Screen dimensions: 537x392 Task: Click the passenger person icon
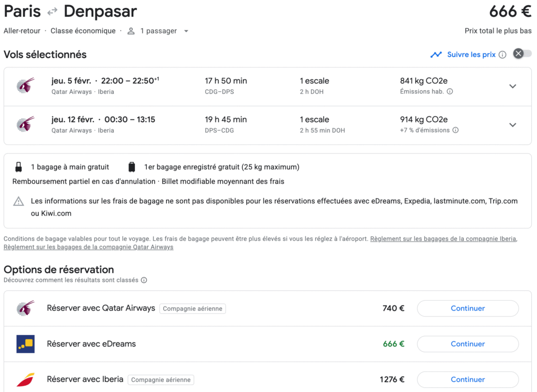(131, 31)
